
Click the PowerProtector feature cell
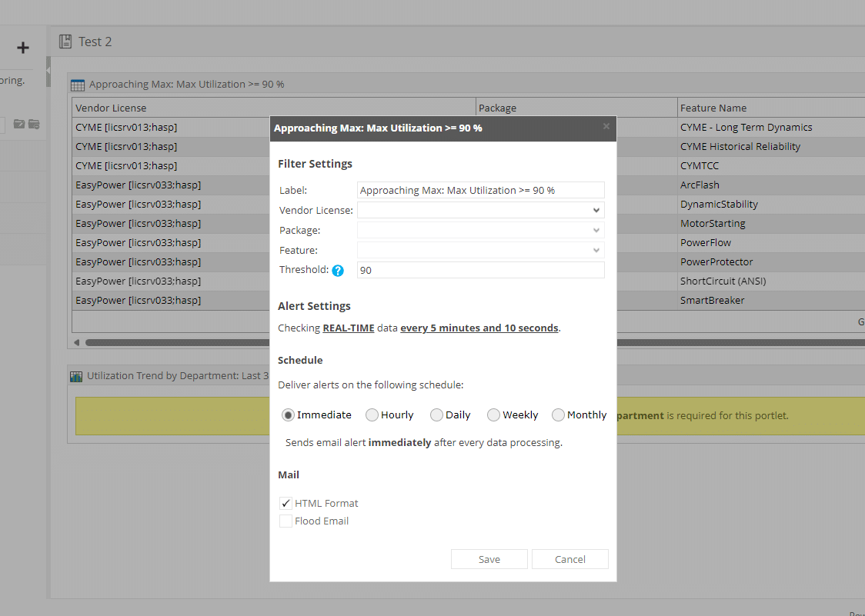tap(770, 262)
